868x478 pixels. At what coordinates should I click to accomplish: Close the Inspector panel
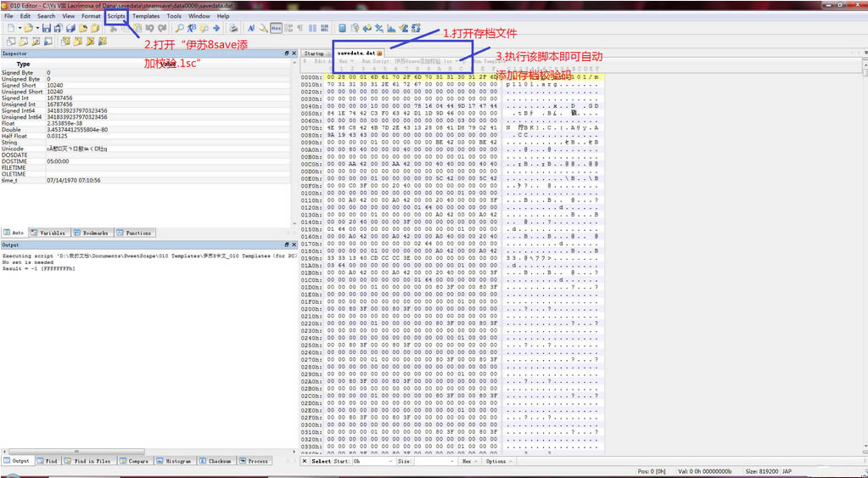point(293,53)
